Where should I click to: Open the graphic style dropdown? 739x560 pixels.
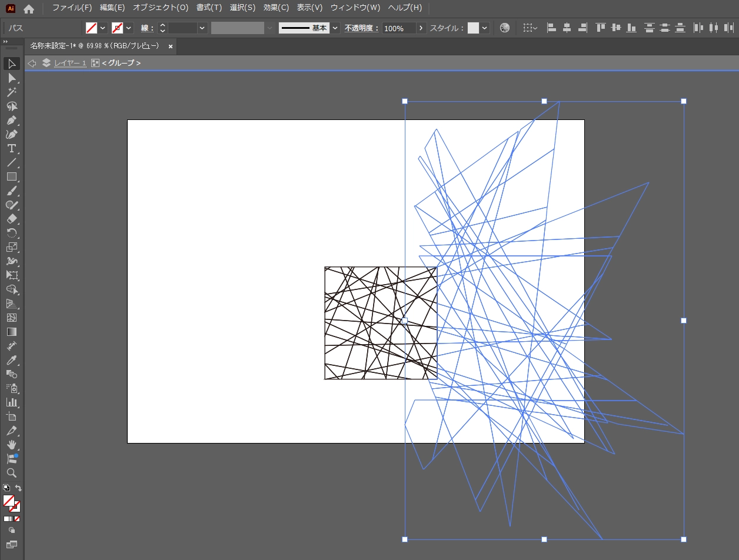(485, 28)
